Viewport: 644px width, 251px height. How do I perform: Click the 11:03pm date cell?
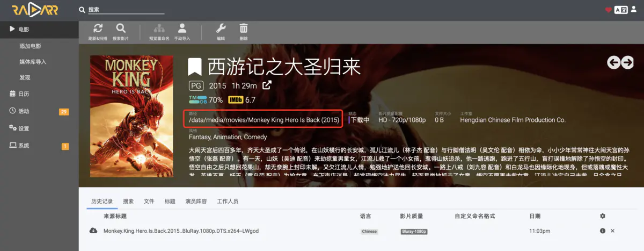pos(539,231)
